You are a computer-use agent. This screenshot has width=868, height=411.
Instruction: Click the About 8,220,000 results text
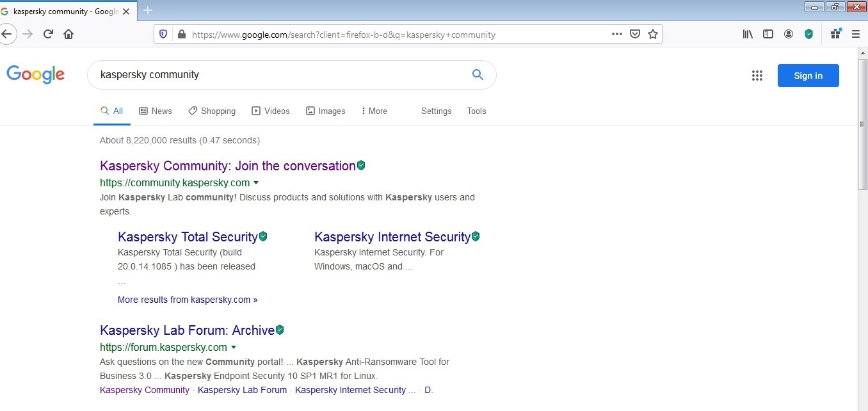pos(180,140)
